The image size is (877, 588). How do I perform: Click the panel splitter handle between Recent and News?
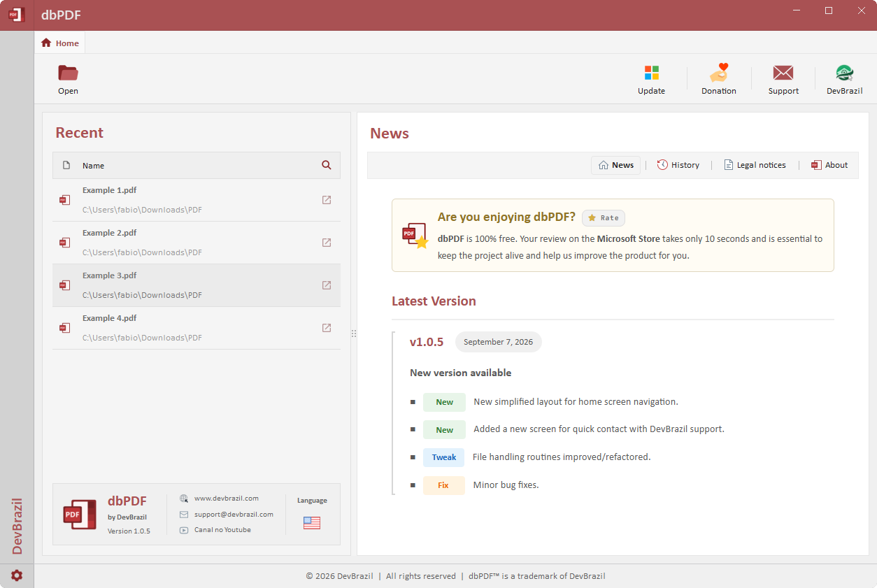coord(354,334)
